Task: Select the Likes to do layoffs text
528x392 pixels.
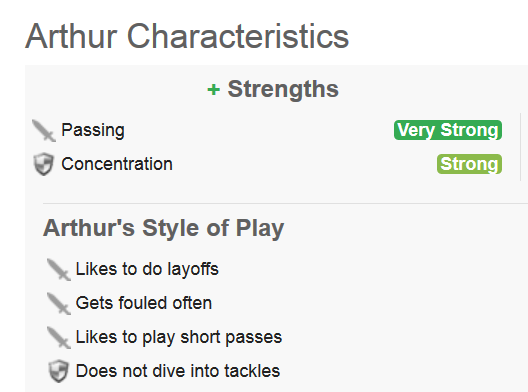Action: point(147,269)
